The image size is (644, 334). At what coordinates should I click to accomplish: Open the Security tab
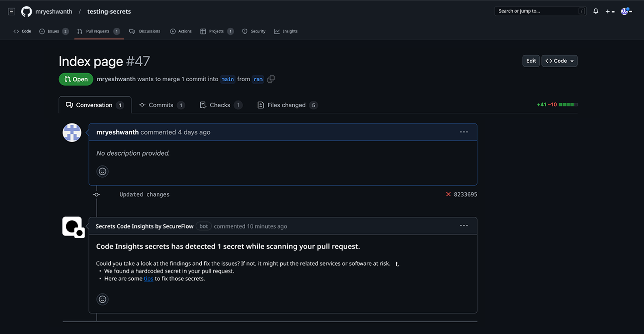[254, 31]
